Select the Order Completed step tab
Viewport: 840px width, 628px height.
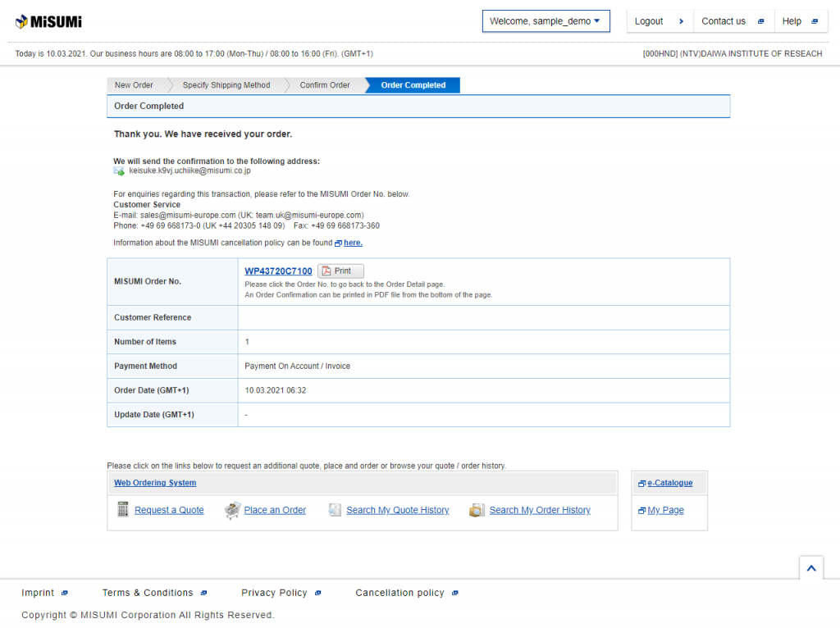pos(413,85)
